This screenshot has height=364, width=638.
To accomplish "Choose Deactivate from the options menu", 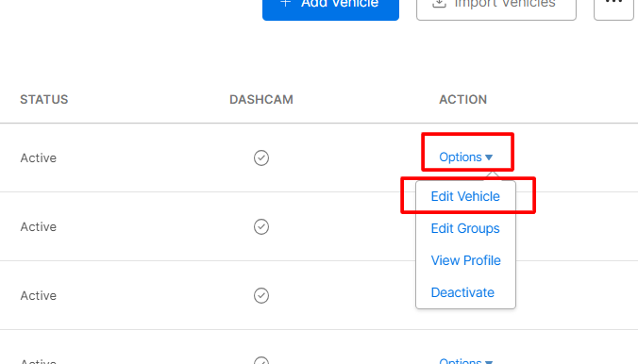I will [x=462, y=292].
